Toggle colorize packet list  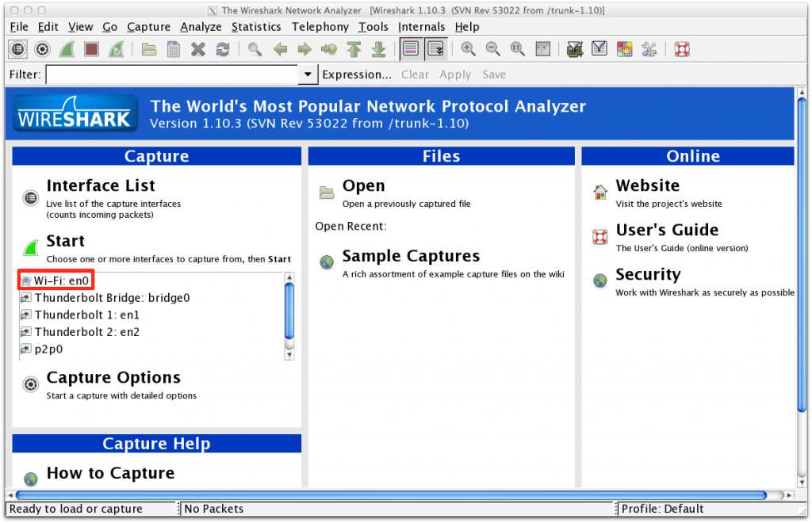[x=411, y=48]
